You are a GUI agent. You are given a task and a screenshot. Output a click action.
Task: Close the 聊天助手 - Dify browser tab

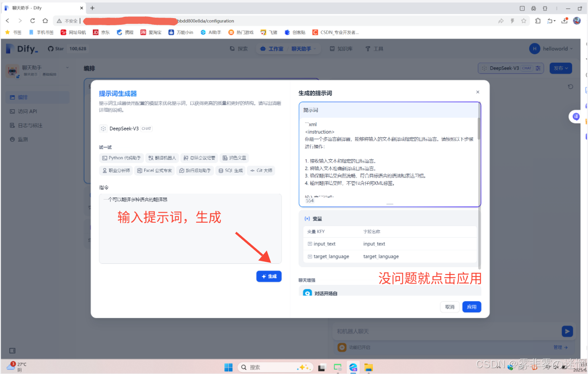(x=82, y=8)
